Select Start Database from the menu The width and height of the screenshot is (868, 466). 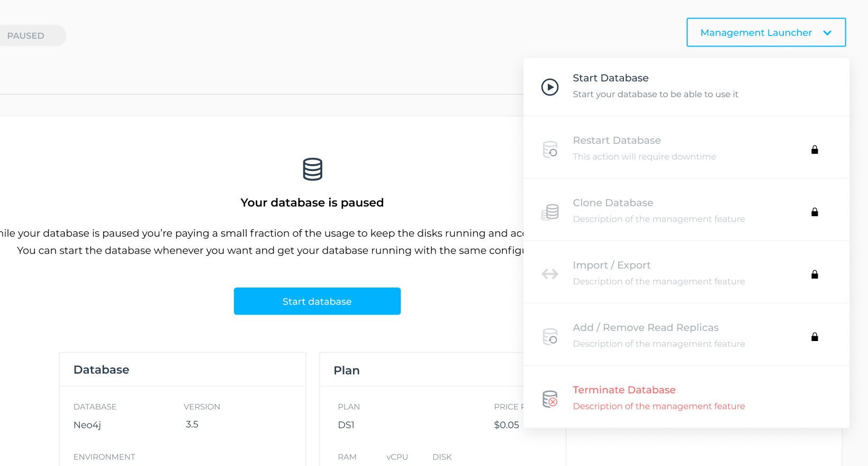[610, 78]
